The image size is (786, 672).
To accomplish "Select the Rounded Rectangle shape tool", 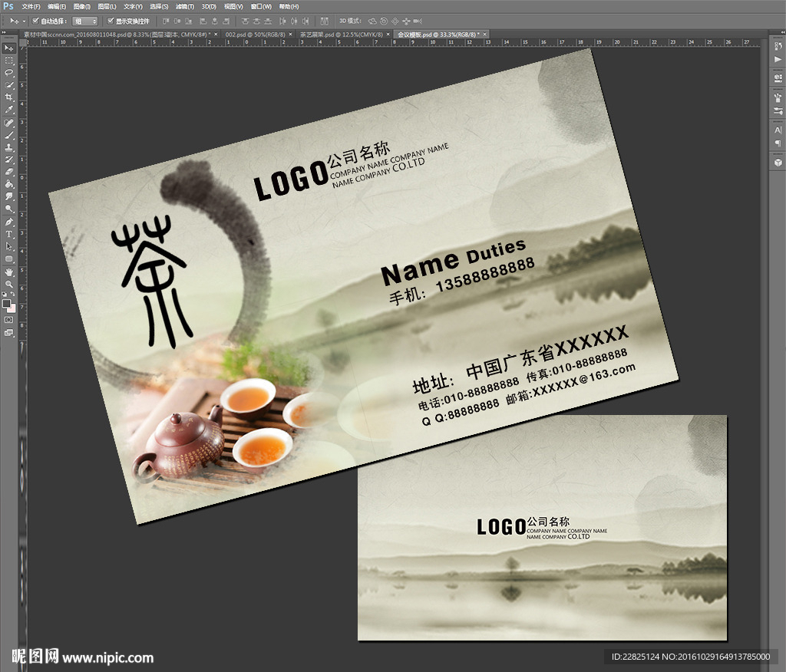I will coord(9,259).
